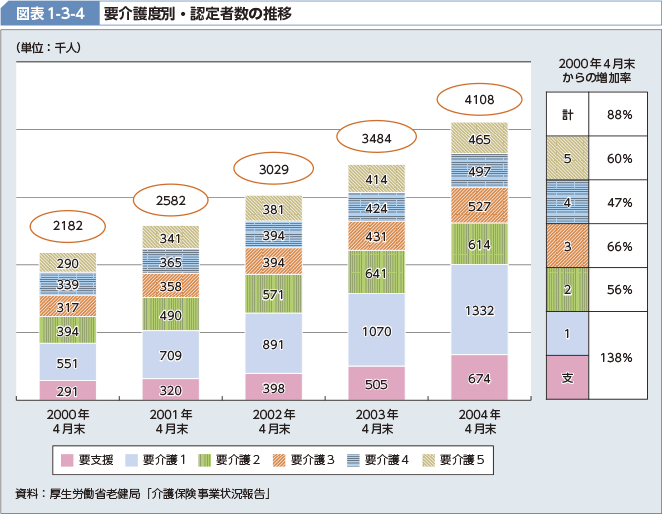Click the pink 支 cell in growth table
The height and width of the screenshot is (514, 662).
567,377
